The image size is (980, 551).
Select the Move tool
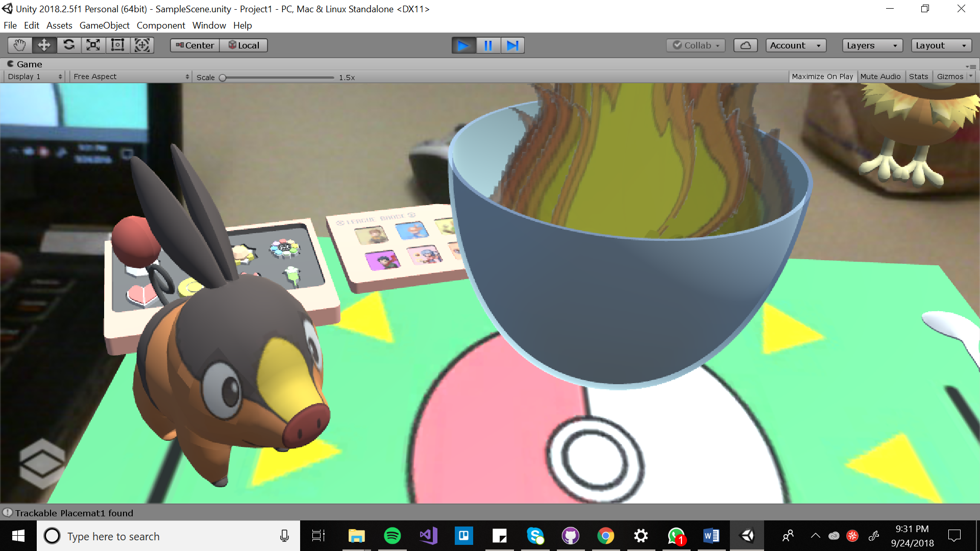point(44,45)
